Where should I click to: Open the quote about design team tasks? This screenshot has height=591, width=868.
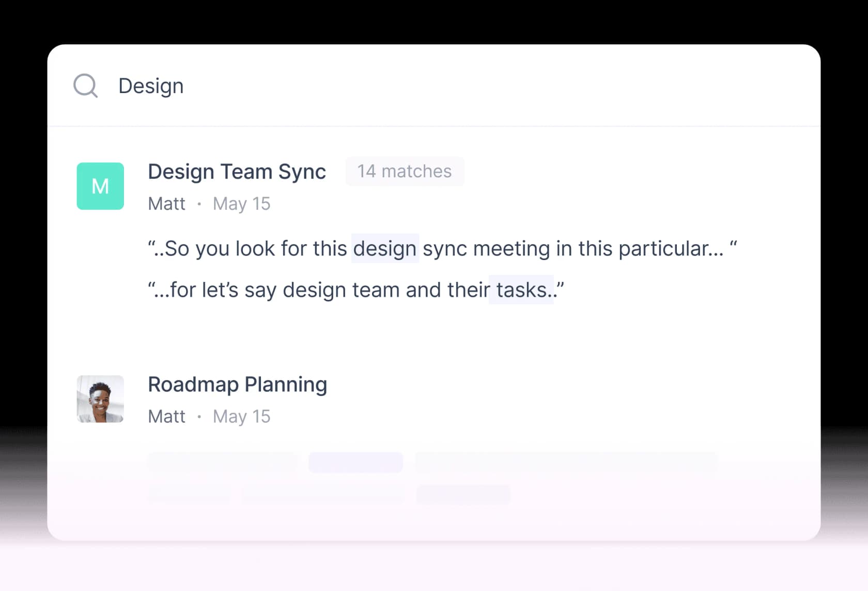tap(356, 290)
